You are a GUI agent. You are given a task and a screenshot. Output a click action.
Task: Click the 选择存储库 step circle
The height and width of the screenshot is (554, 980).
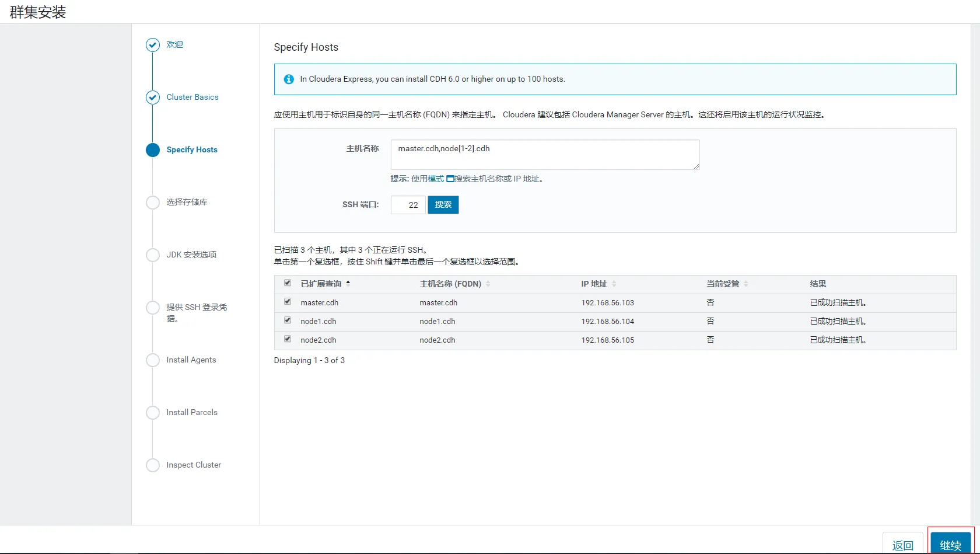click(152, 203)
